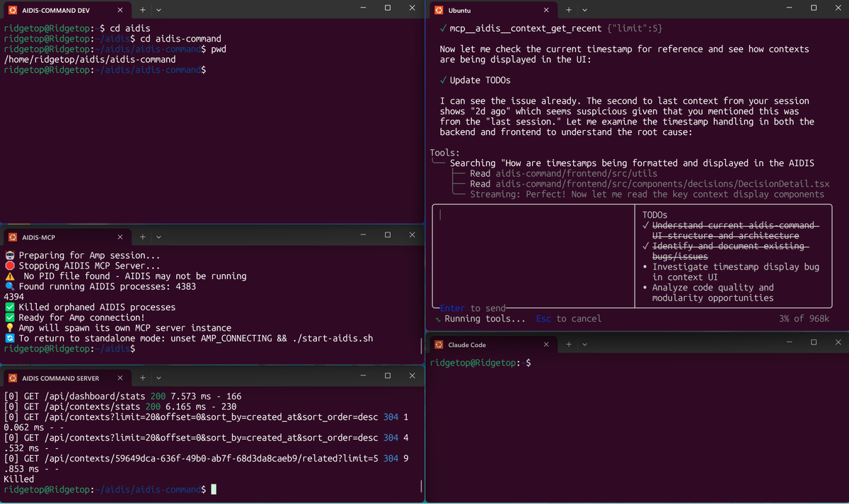Viewport: 849px width, 504px height.
Task: Open profile dropdown in AIDIS-COMMAND DEV window
Action: pos(158,11)
